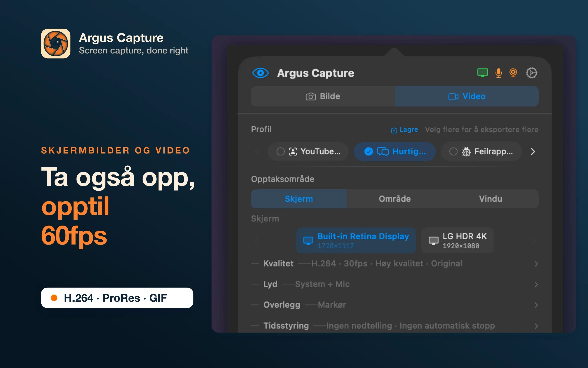Click the blue eye logo icon
The width and height of the screenshot is (588, 368).
point(260,73)
